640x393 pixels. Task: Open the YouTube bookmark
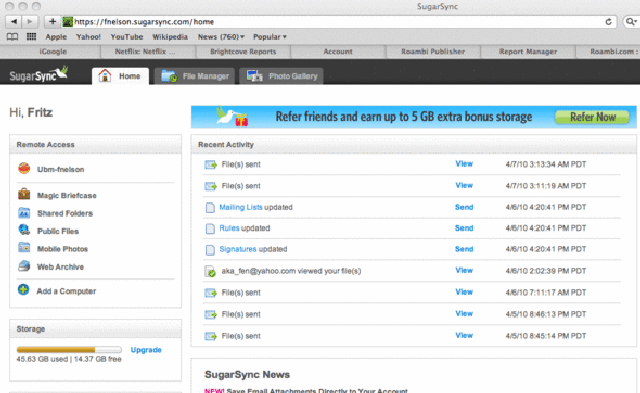[127, 37]
